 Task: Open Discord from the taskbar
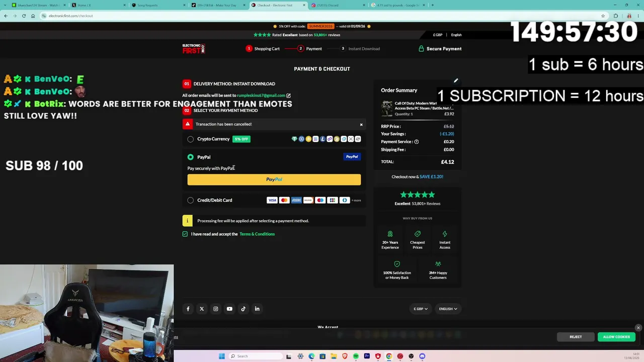[x=422, y=356]
